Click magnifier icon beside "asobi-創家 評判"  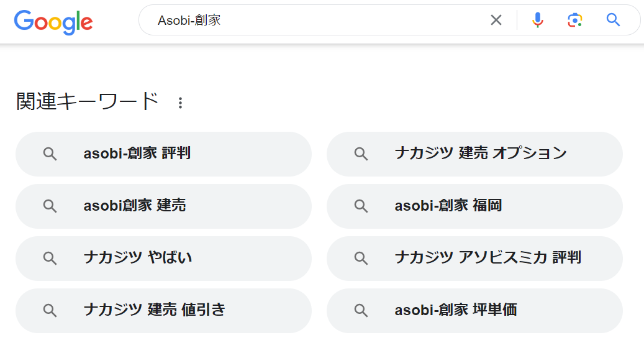coord(50,154)
